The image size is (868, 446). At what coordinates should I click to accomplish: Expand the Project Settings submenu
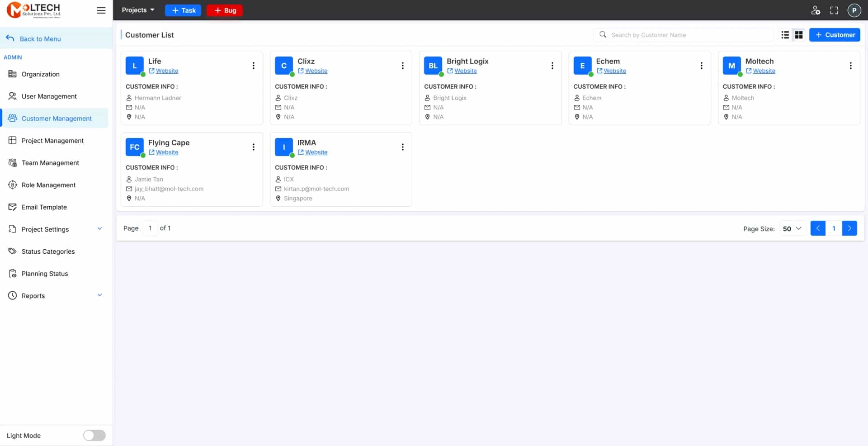point(100,228)
